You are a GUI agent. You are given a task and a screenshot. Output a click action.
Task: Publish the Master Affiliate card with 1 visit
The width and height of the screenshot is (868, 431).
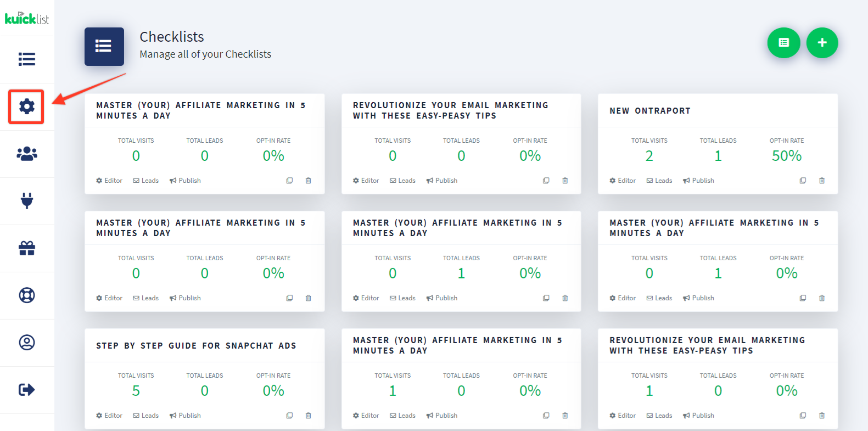[442, 416]
